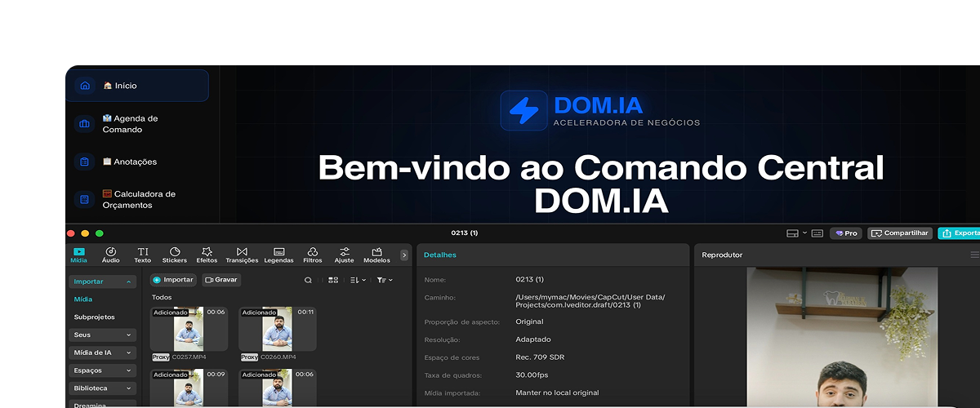
Task: Open the keyboard shortcuts icon
Action: 817,233
